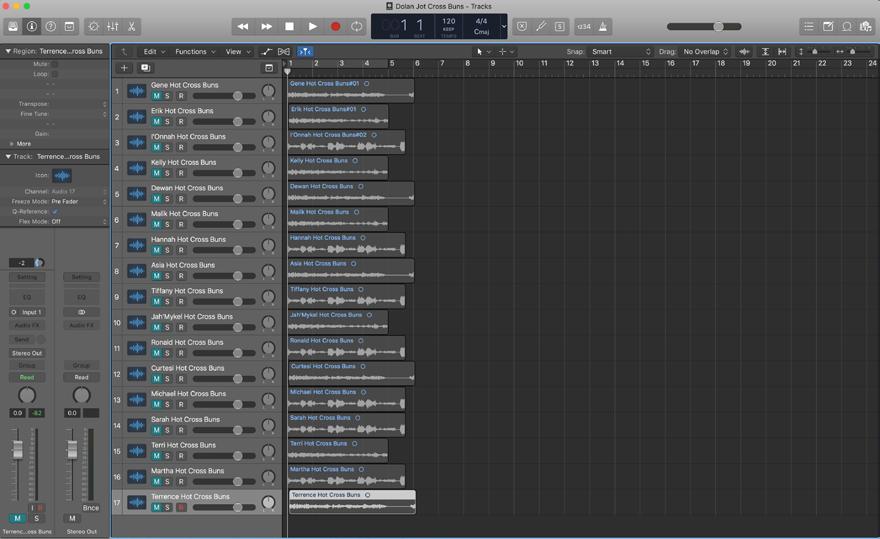Toggle Show Automation button
The height and width of the screenshot is (539, 880).
point(267,52)
